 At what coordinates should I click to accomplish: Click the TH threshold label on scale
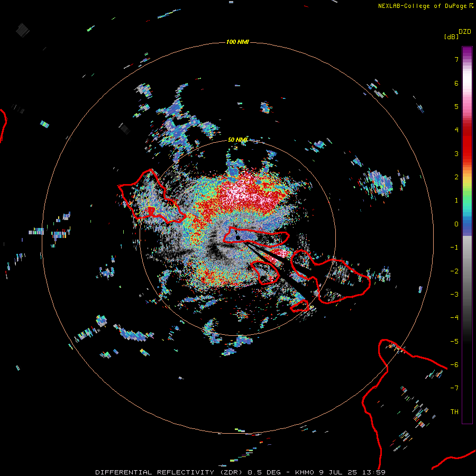tap(454, 412)
